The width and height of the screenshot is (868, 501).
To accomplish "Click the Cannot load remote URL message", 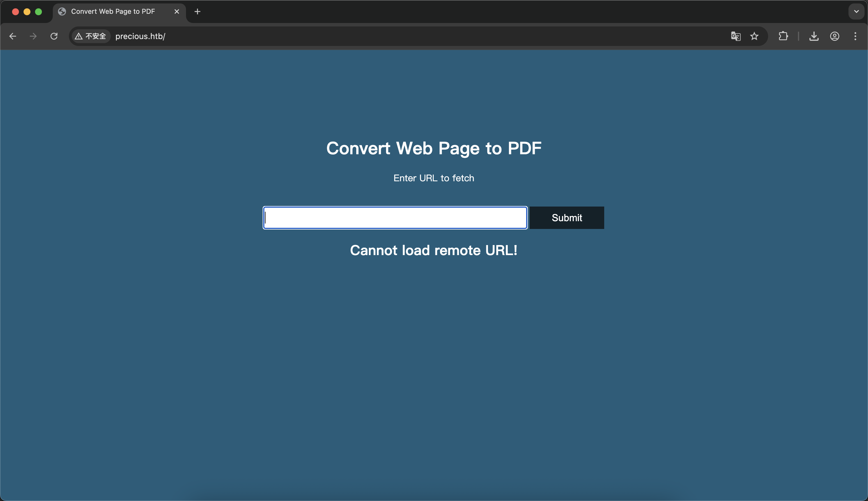I will coord(433,250).
